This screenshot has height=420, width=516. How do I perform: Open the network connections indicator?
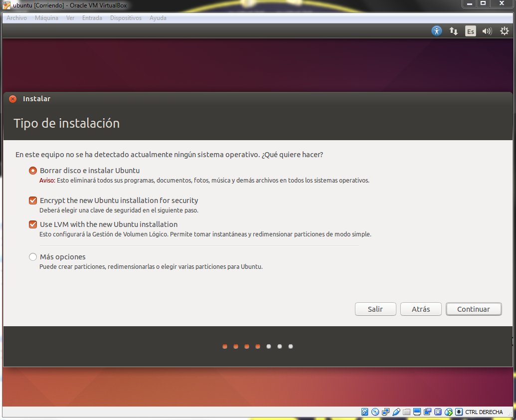454,31
